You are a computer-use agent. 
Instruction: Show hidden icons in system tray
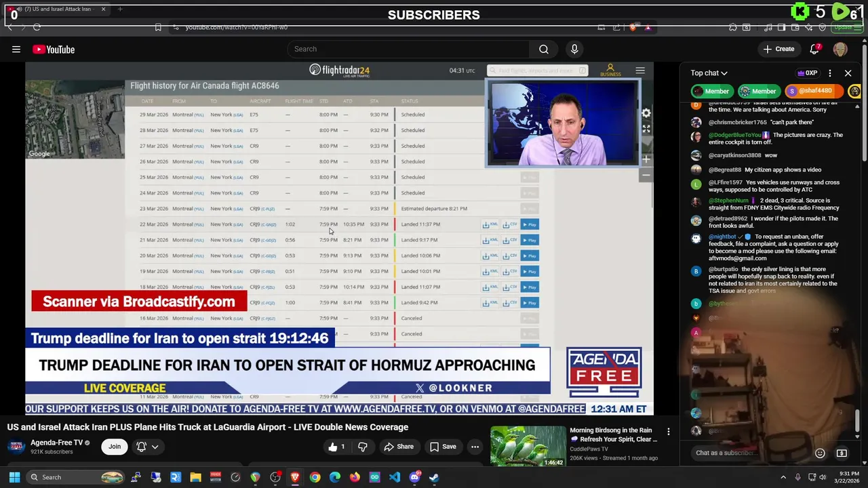(x=783, y=477)
